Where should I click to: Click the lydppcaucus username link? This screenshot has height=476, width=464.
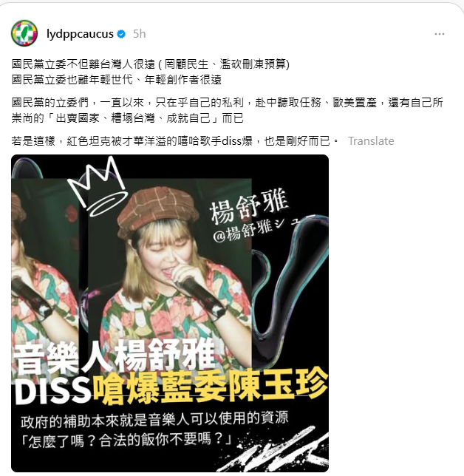click(80, 34)
